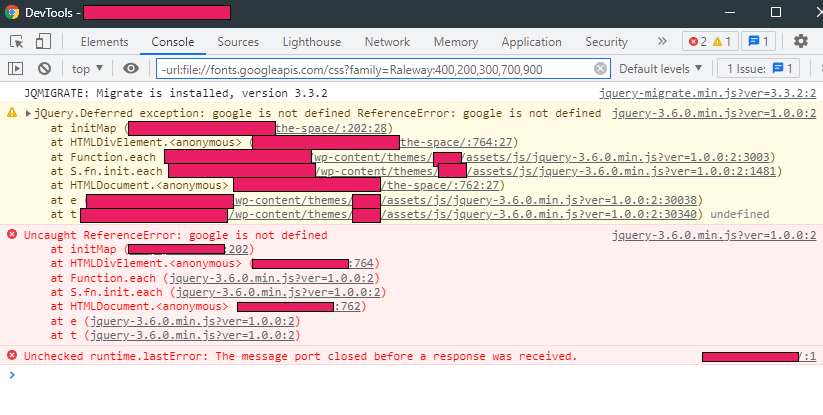Open the :762 link in HTMLDocument error line
Viewport: 823px width, 415px height.
tap(347, 306)
